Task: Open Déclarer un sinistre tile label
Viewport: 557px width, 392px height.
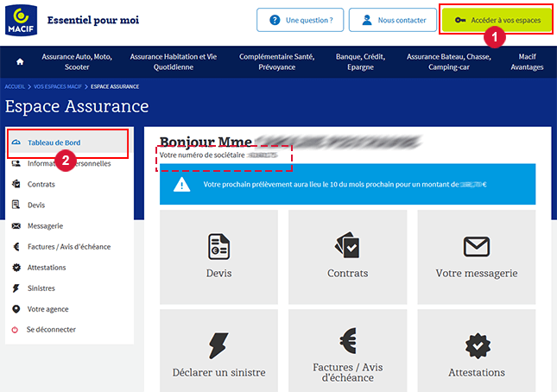Action: [218, 372]
